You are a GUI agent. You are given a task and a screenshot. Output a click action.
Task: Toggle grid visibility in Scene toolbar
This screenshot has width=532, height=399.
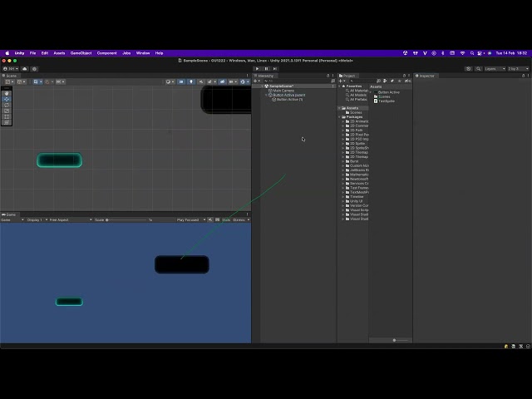pos(37,81)
